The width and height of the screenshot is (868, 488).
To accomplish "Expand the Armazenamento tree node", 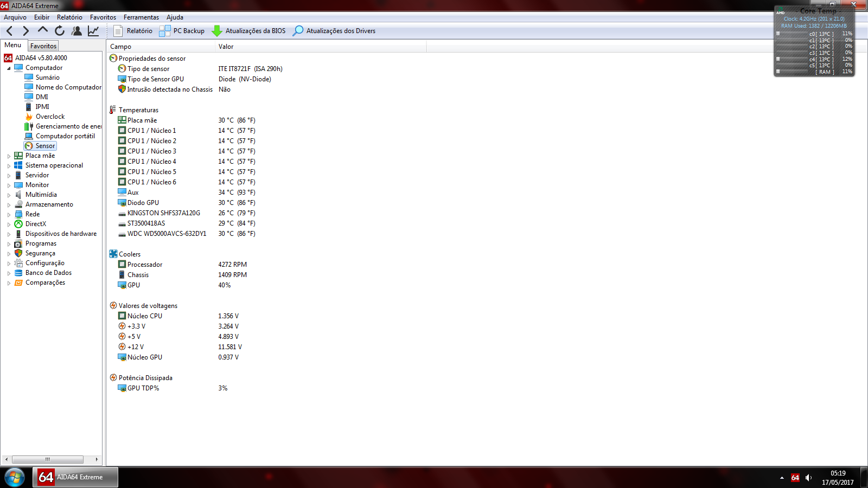I will pos(9,205).
